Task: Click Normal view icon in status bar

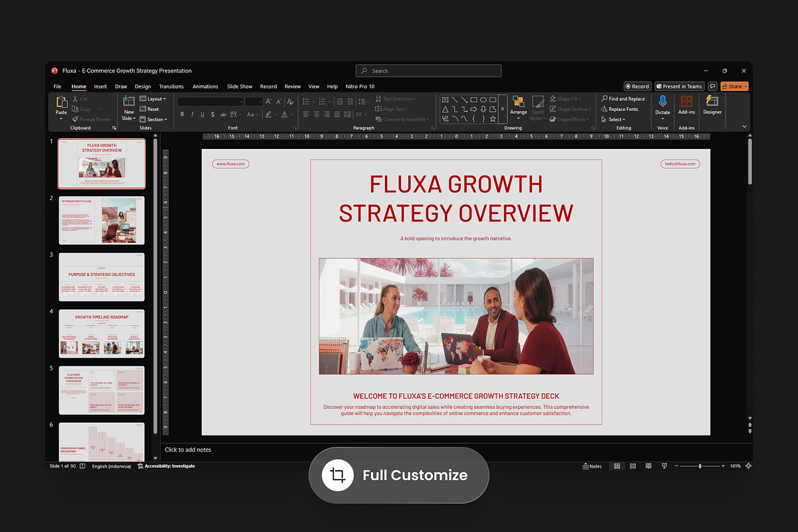Action: point(617,466)
